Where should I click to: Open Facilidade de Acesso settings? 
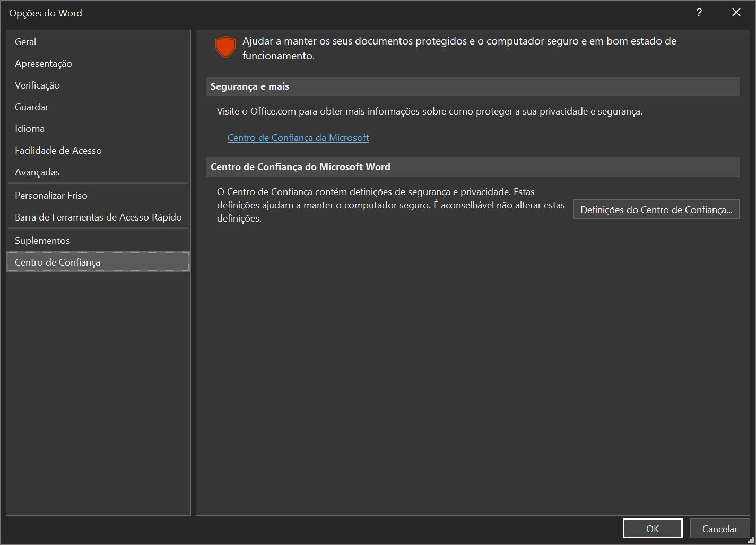[x=98, y=150]
